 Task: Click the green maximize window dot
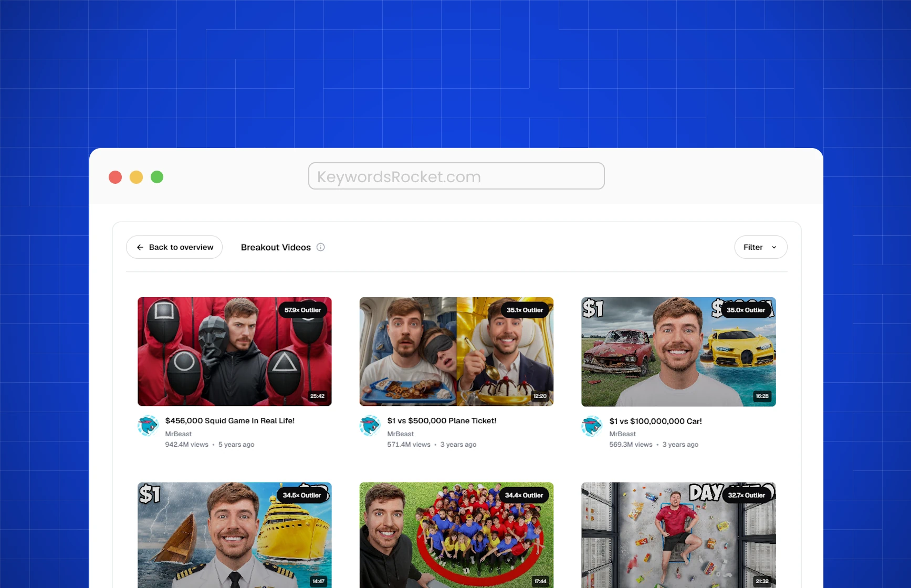click(157, 177)
